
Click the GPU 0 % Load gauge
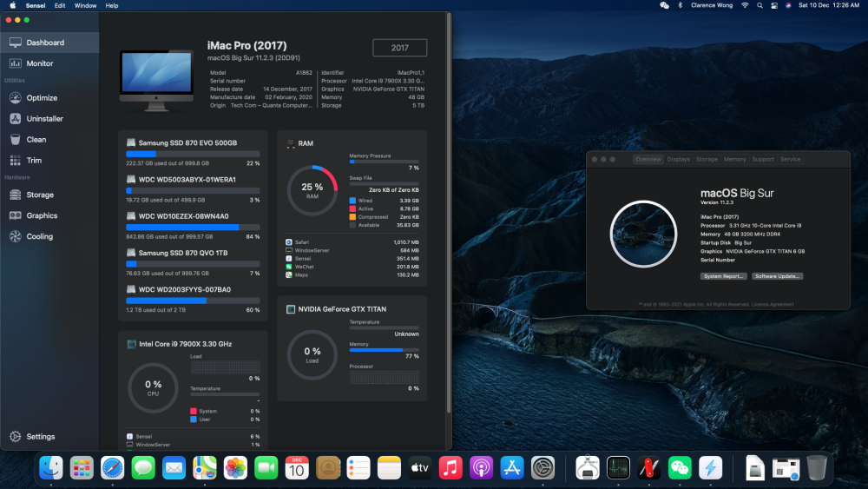coord(312,355)
